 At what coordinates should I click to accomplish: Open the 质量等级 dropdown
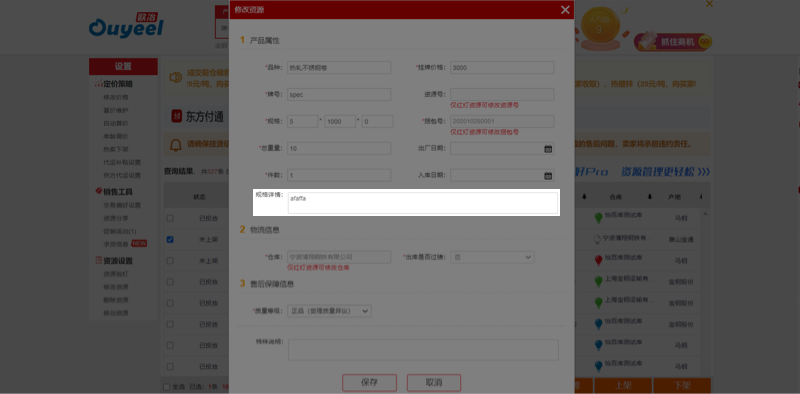click(329, 311)
